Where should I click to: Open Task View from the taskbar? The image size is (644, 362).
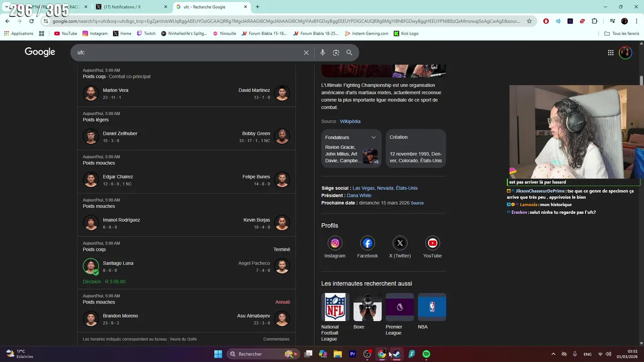click(308, 354)
